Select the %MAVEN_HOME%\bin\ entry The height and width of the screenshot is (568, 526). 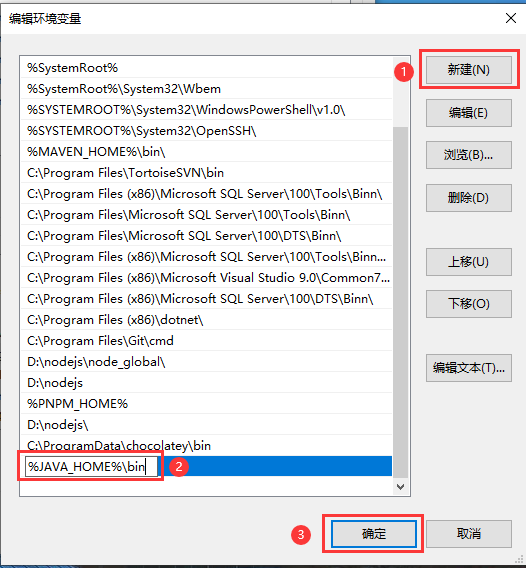[206, 152]
